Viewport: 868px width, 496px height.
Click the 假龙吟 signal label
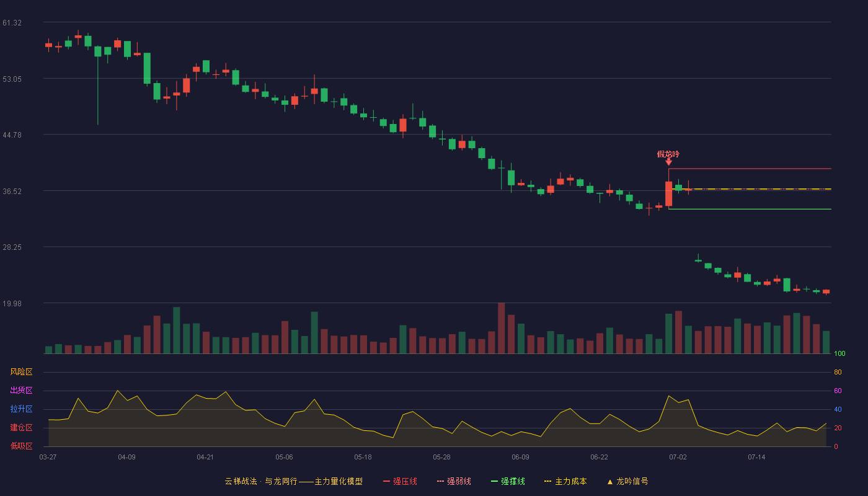click(668, 154)
